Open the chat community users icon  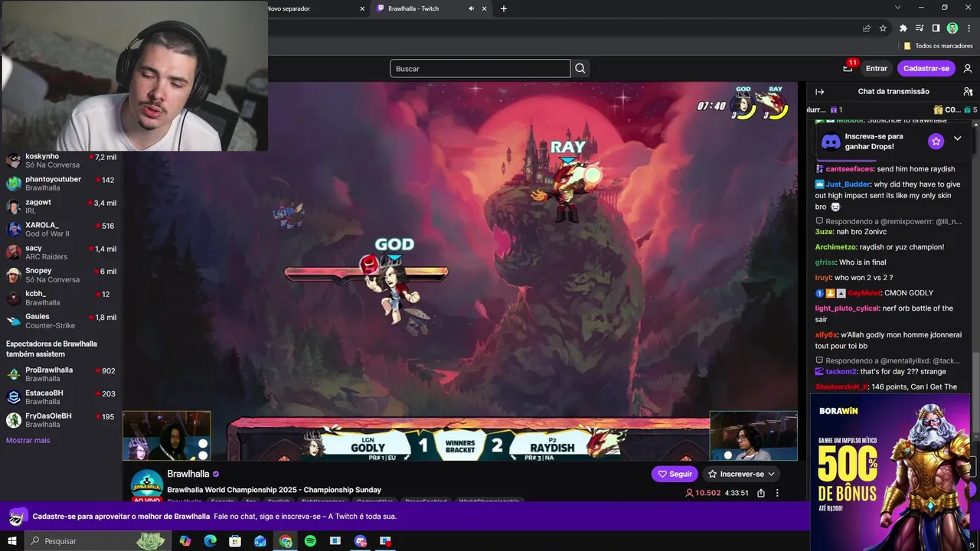point(968,92)
